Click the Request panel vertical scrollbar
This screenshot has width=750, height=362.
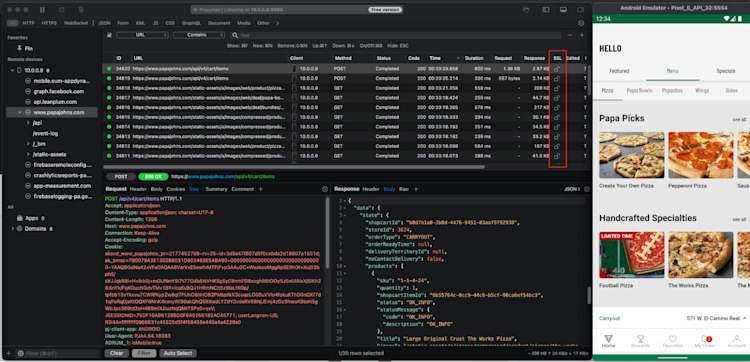[327, 232]
